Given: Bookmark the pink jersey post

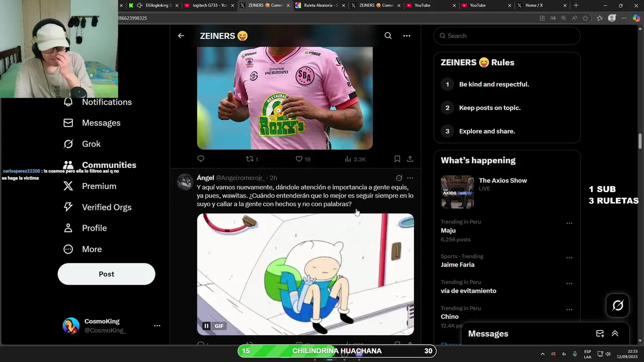Looking at the screenshot, I should (397, 159).
